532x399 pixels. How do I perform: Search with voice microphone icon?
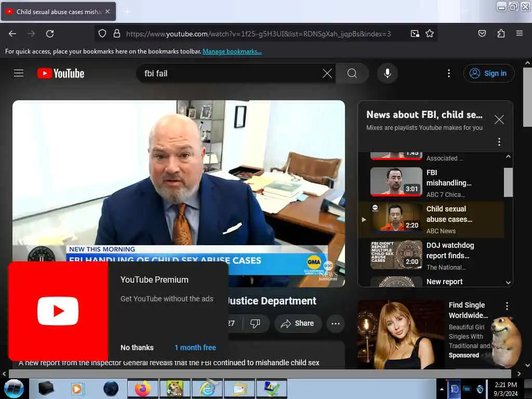click(x=387, y=73)
